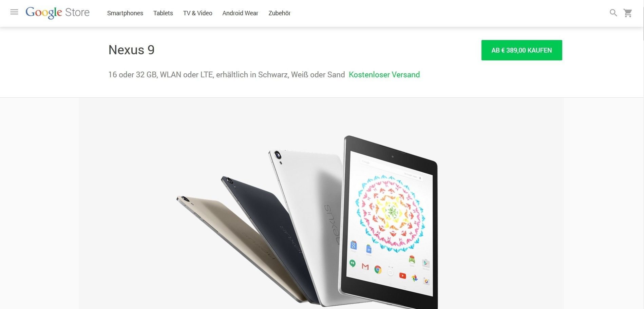Open the shopping cart icon
The image size is (644, 309).
628,13
